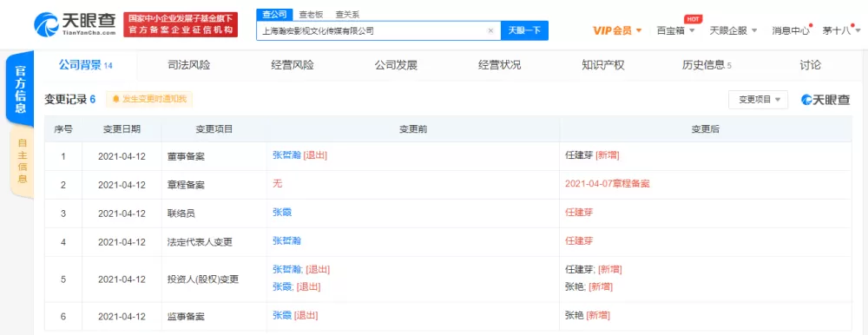Expand the 天眼企服 menu

(x=733, y=30)
